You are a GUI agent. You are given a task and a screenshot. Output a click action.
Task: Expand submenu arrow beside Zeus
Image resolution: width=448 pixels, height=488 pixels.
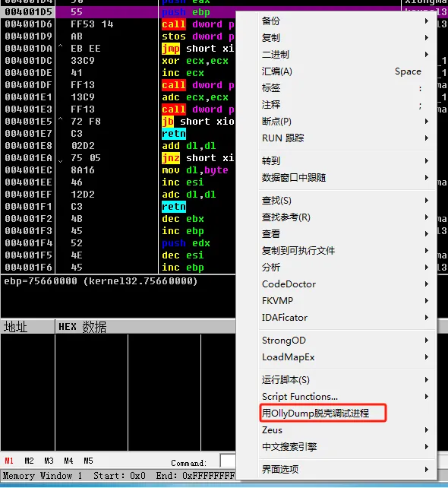427,430
